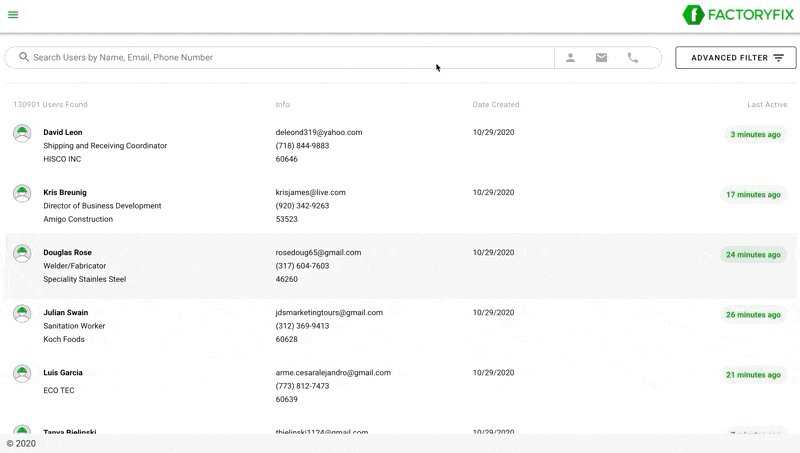Click the Info column header
Screen dimensions: 800x453
(x=283, y=104)
